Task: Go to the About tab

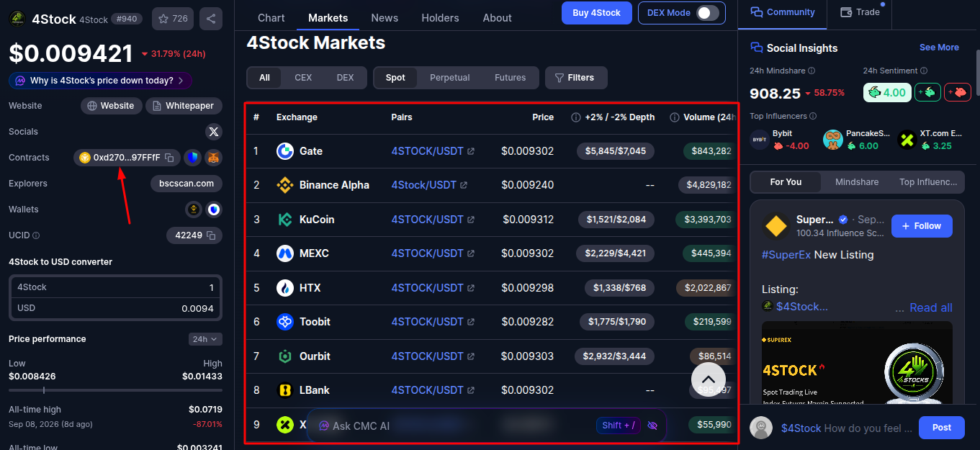Action: click(x=498, y=18)
